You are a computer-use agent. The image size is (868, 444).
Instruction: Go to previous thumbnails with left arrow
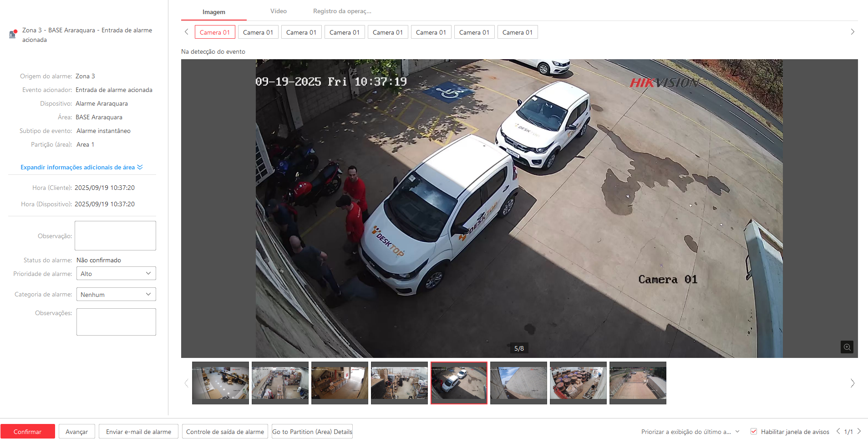pyautogui.click(x=186, y=383)
